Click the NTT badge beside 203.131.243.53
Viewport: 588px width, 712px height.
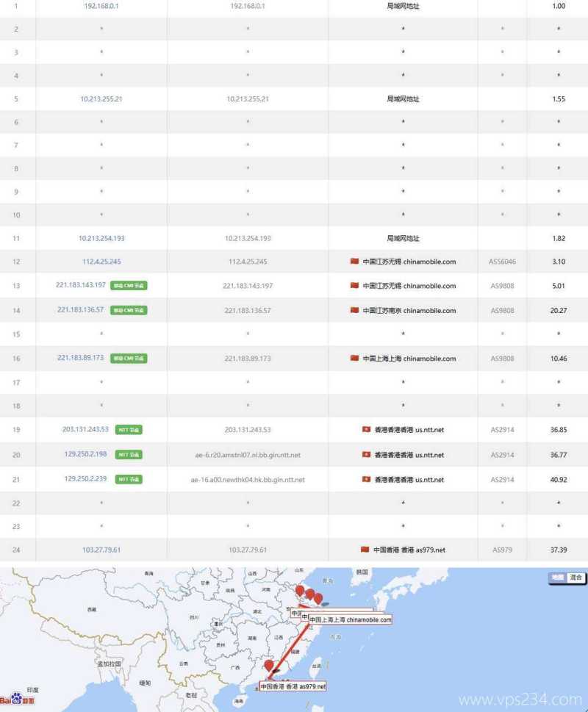129,430
